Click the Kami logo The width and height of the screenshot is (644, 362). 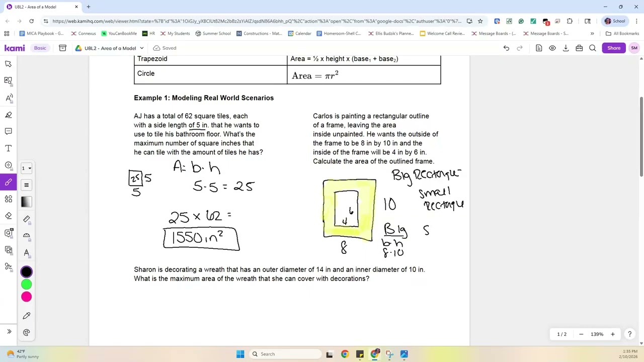15,48
